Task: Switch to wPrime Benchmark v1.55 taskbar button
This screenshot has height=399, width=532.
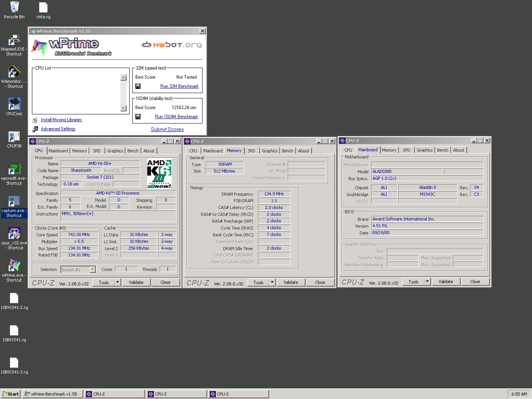Action: (x=52, y=394)
